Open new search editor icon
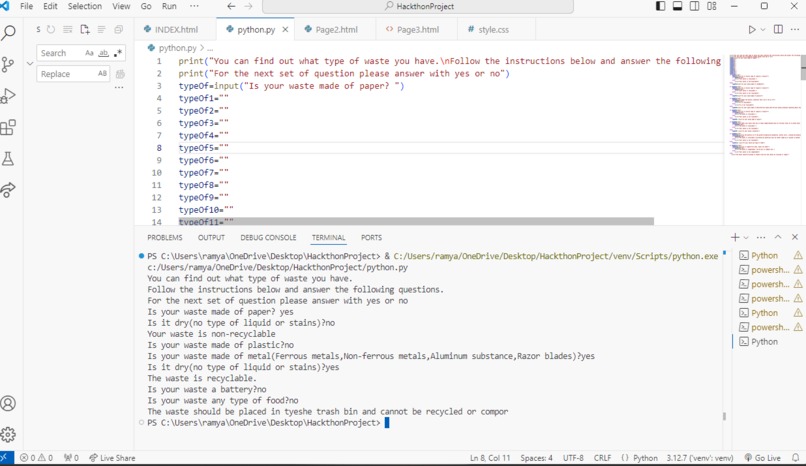Image resolution: width=806 pixels, height=466 pixels. [x=85, y=30]
